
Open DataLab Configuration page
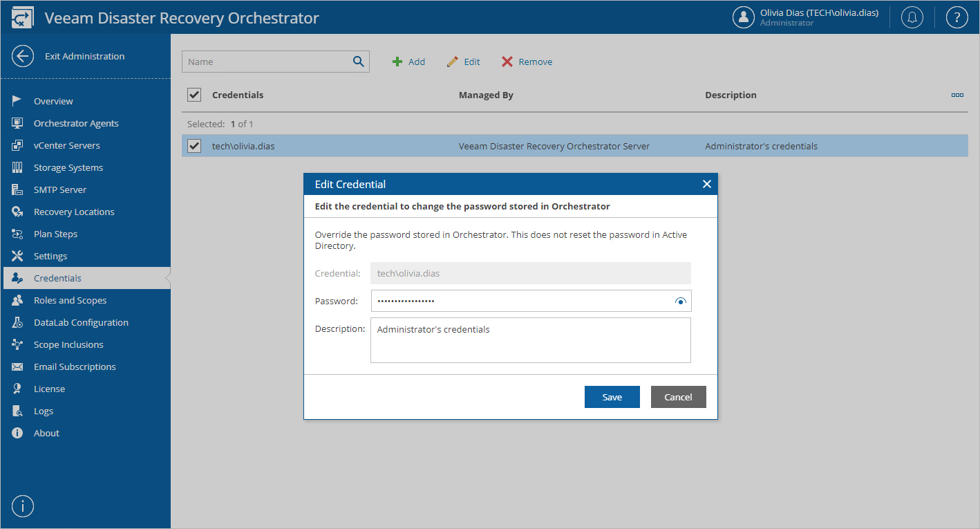(x=81, y=322)
